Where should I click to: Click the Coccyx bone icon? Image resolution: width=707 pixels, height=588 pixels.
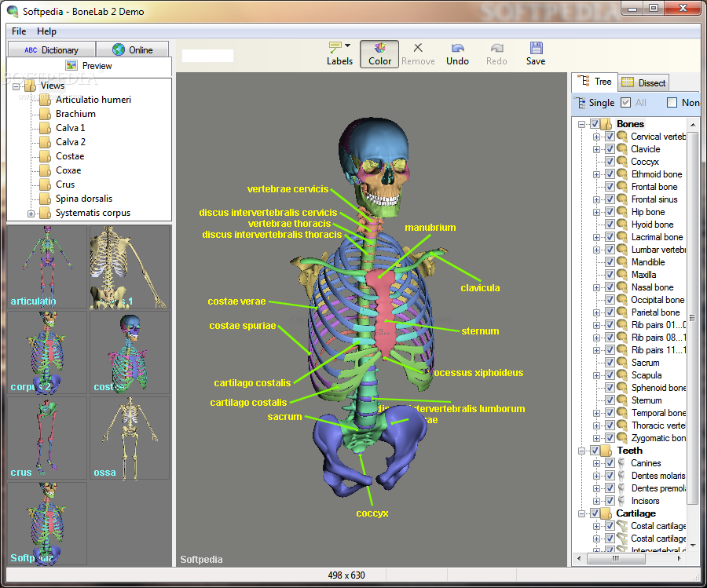coord(622,161)
